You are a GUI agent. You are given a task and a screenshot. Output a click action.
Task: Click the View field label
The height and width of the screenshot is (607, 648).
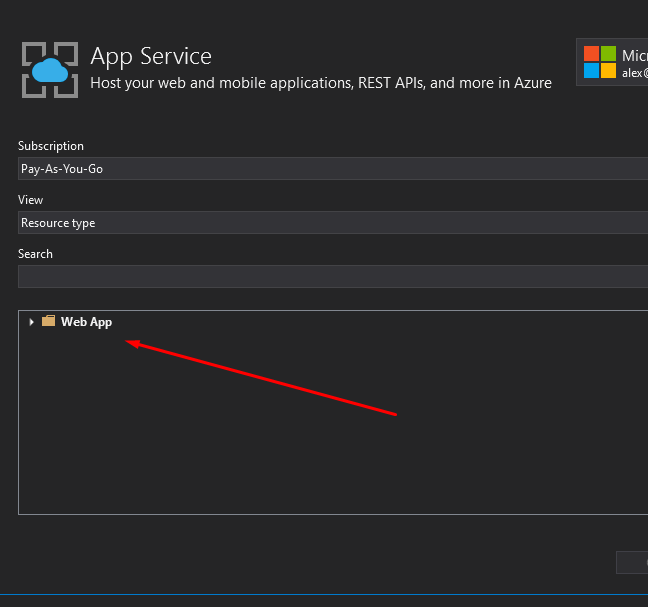pos(31,200)
